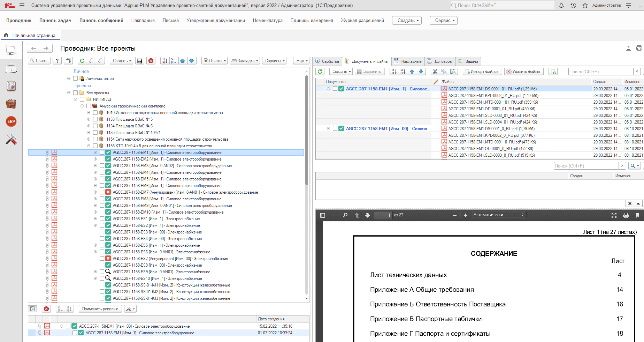Tick the checkbox for AGCC.287-1158-EM2 in the tree

click(x=102, y=159)
